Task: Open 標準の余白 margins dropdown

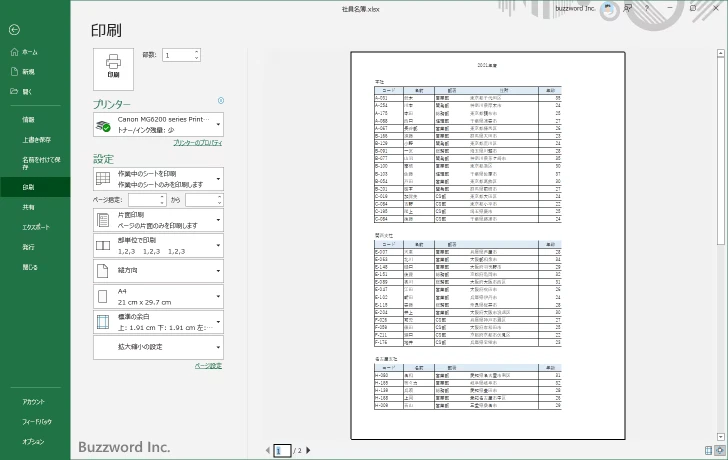Action: pos(158,322)
